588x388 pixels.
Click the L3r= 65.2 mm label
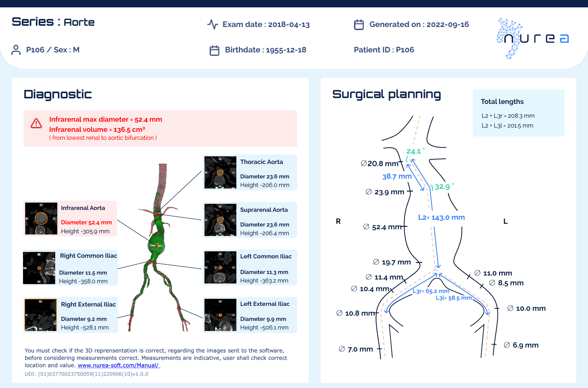click(431, 291)
